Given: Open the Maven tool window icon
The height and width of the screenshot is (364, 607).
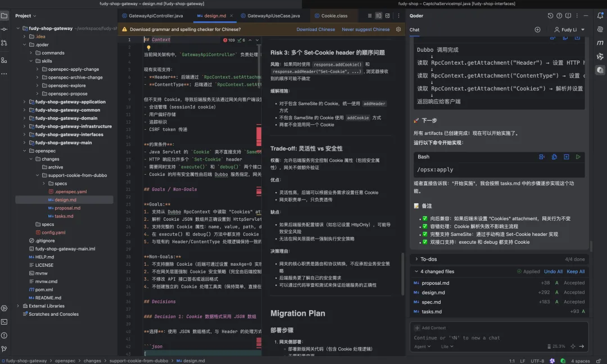Looking at the screenshot, I should point(600,43).
